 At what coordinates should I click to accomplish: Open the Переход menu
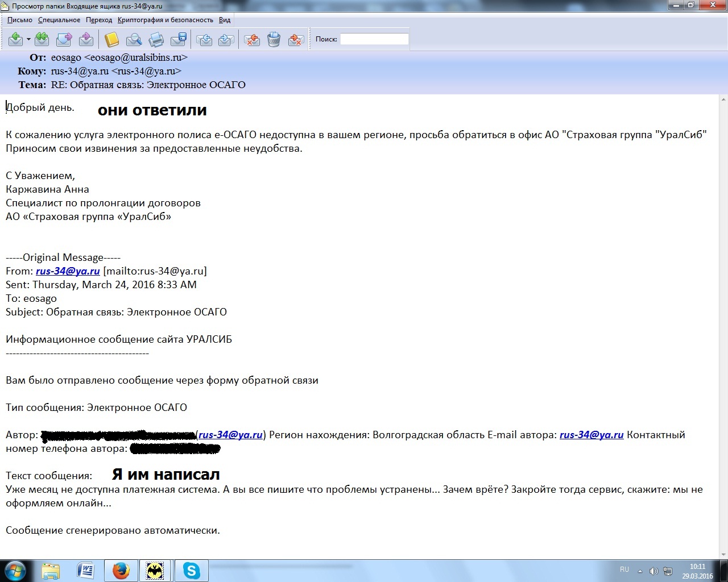pyautogui.click(x=99, y=20)
